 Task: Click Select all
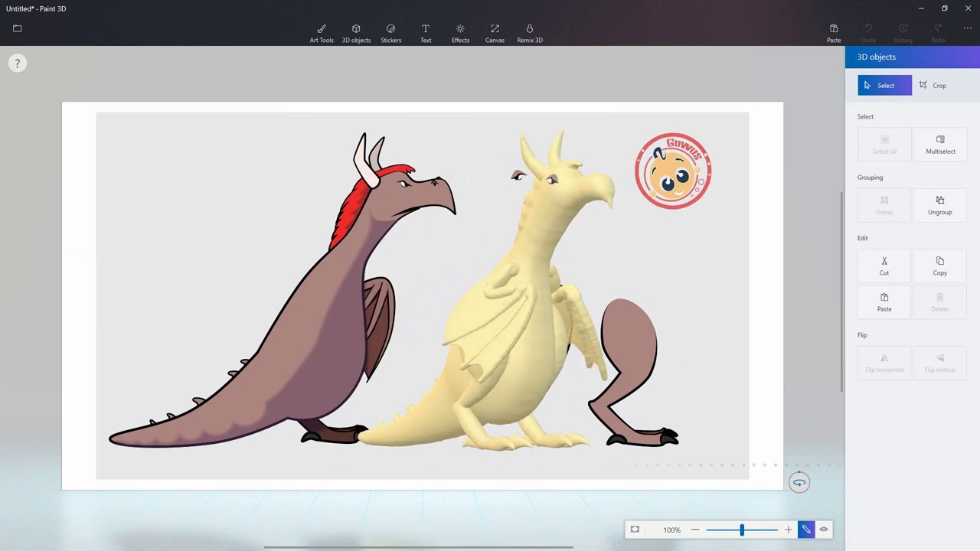[884, 144]
